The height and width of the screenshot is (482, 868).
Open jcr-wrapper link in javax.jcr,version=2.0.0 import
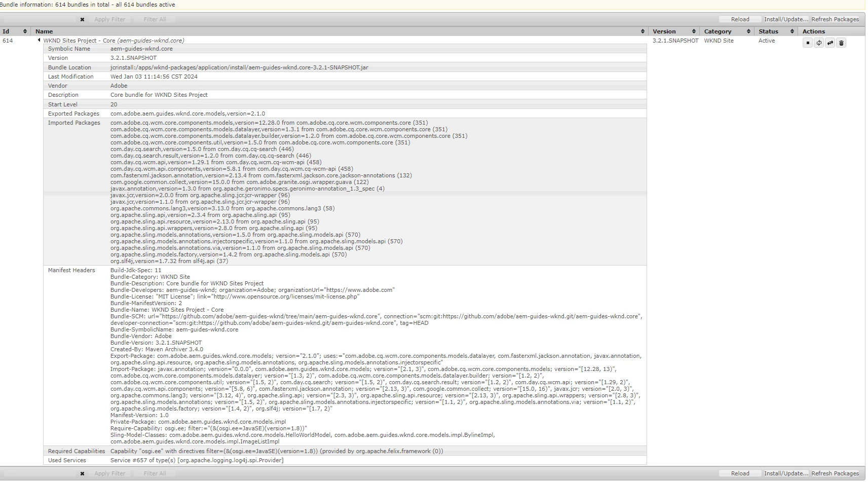click(x=240, y=195)
